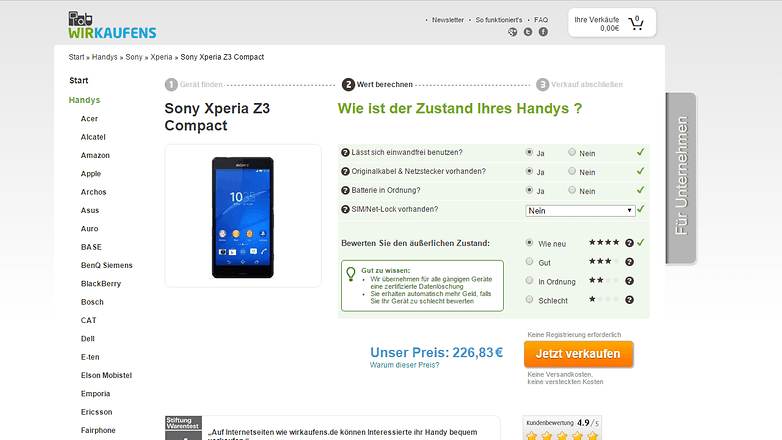This screenshot has width=782, height=440.
Task: Select Ericsson brand in sidebar
Action: coord(97,412)
